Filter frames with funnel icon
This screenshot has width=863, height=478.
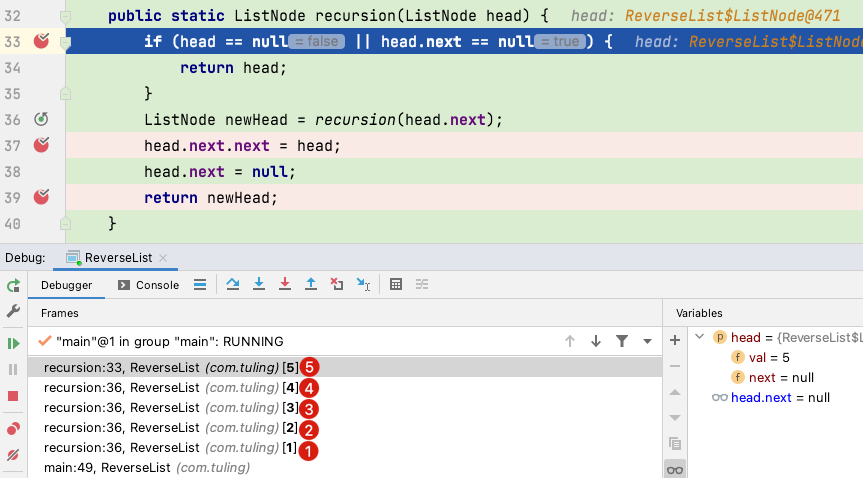click(622, 341)
